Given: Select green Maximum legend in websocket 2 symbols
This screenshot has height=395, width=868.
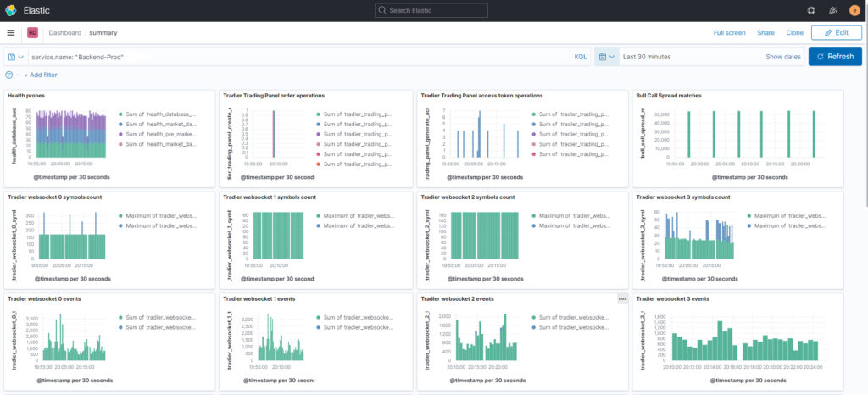Looking at the screenshot, I should tap(570, 216).
